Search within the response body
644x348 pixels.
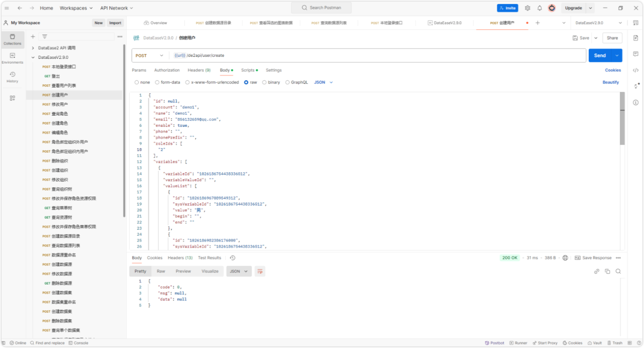pyautogui.click(x=618, y=271)
